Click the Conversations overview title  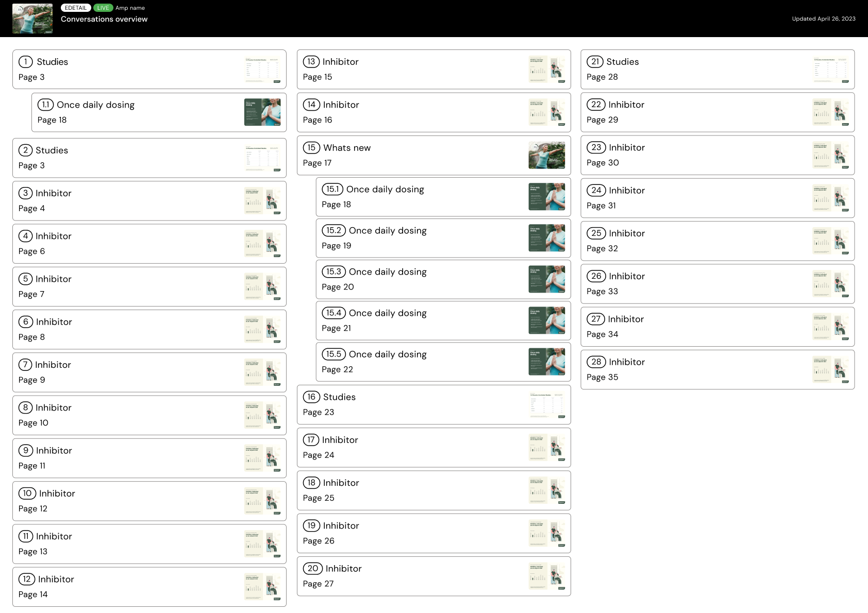[x=104, y=19]
